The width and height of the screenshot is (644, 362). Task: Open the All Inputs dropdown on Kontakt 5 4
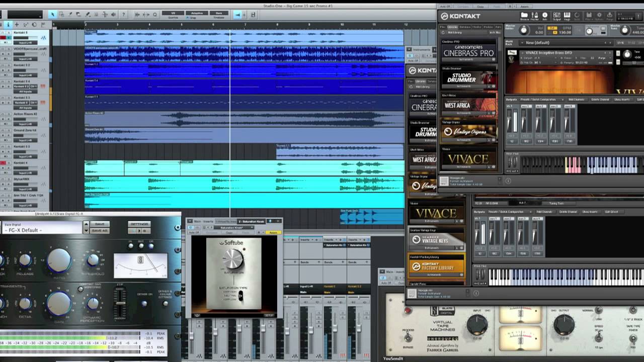click(x=26, y=92)
